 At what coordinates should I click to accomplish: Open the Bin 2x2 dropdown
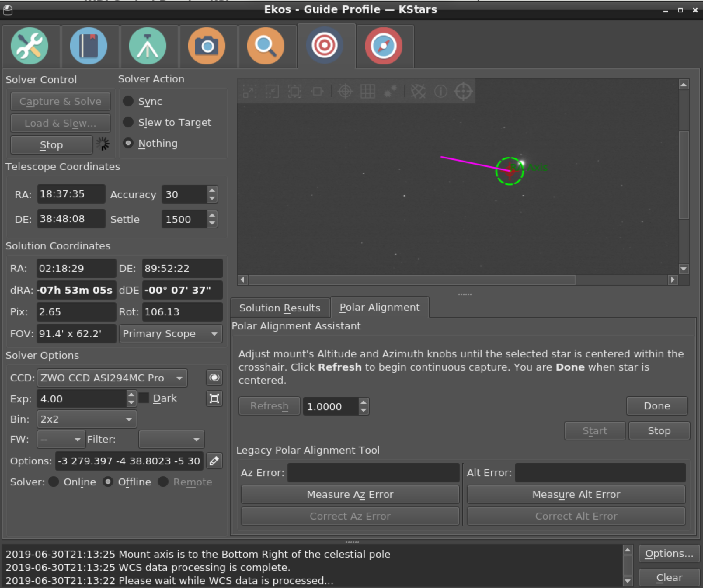(x=87, y=419)
